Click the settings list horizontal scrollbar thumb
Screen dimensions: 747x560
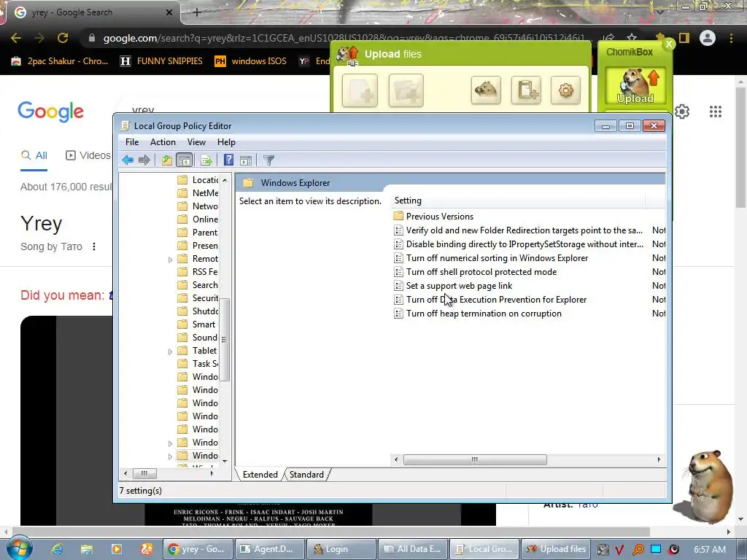click(475, 459)
